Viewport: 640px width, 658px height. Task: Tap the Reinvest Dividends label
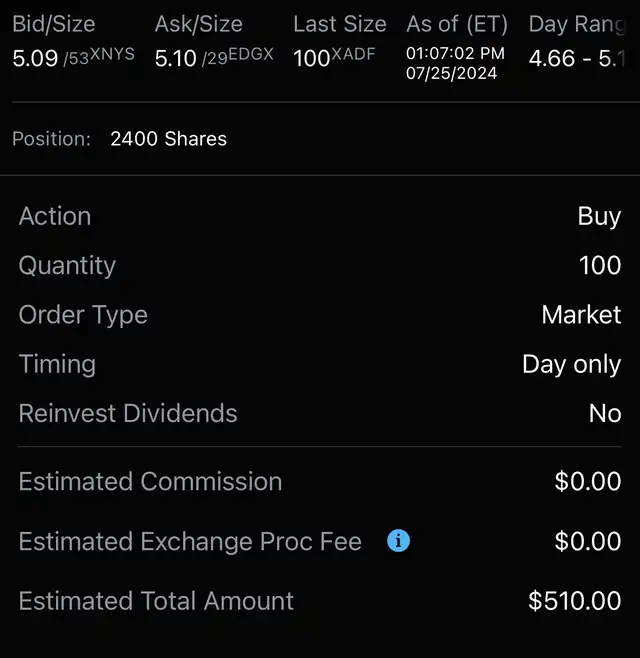(x=128, y=413)
